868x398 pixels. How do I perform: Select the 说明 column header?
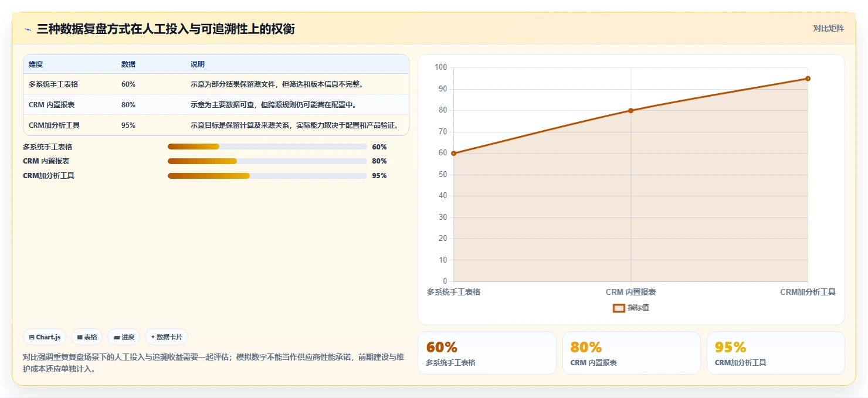pyautogui.click(x=198, y=64)
